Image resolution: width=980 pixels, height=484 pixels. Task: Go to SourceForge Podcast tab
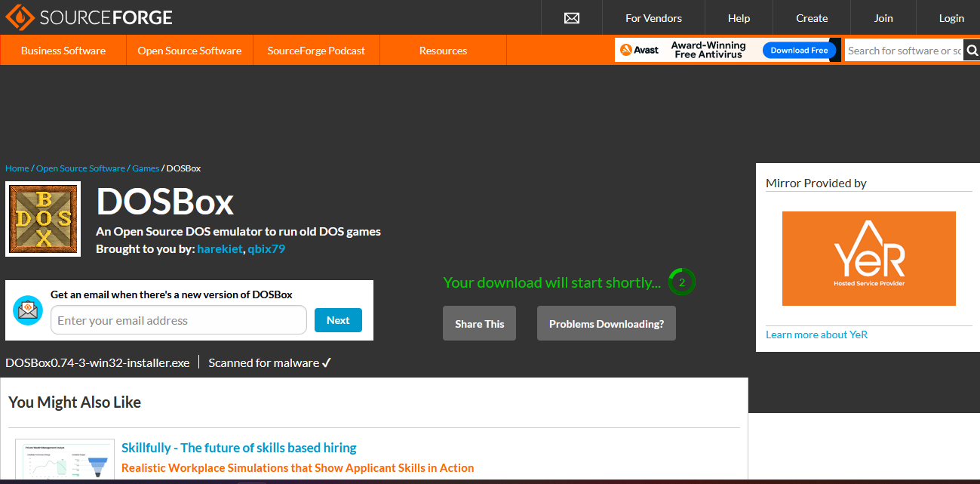316,51
